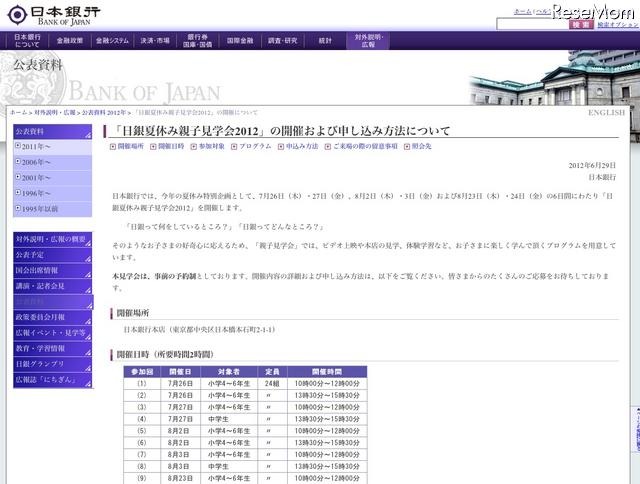The image size is (640, 484).
Task: Expand 2011年～ in sidebar
Action: tap(53, 147)
